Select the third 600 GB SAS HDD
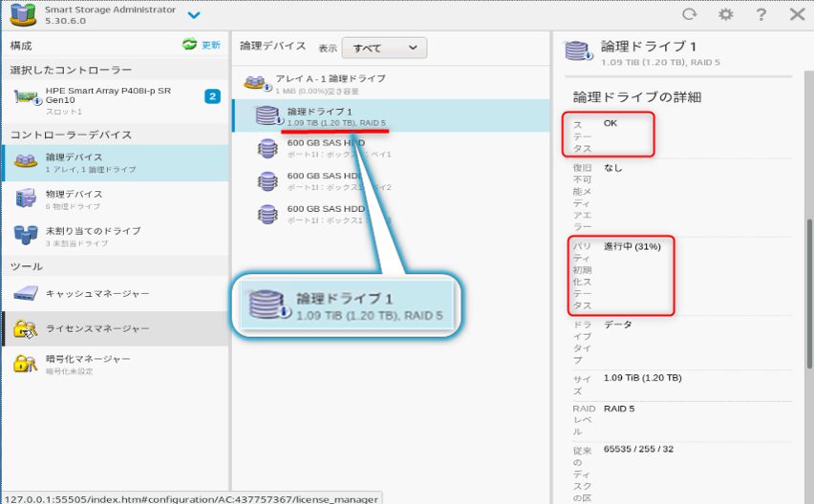This screenshot has height=504, width=814. pyautogui.click(x=391, y=214)
